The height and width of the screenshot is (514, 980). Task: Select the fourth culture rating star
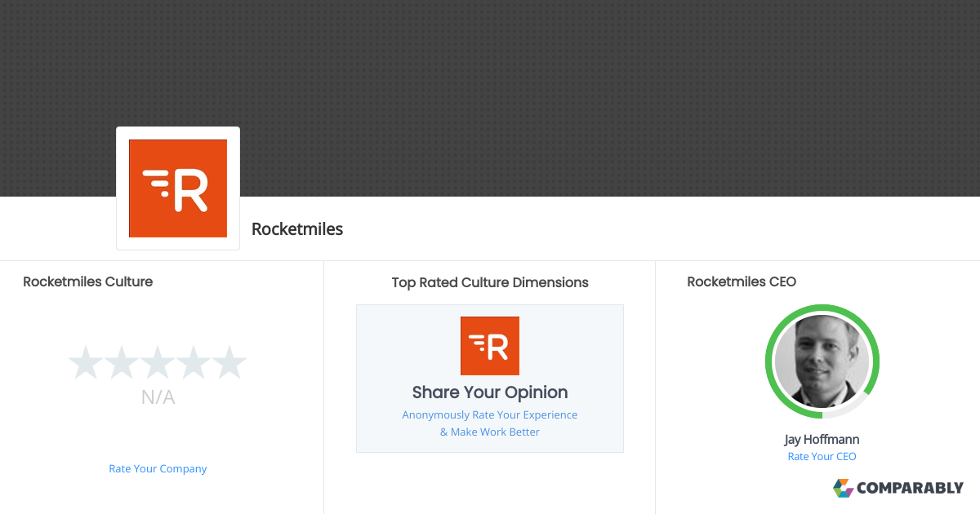[194, 362]
